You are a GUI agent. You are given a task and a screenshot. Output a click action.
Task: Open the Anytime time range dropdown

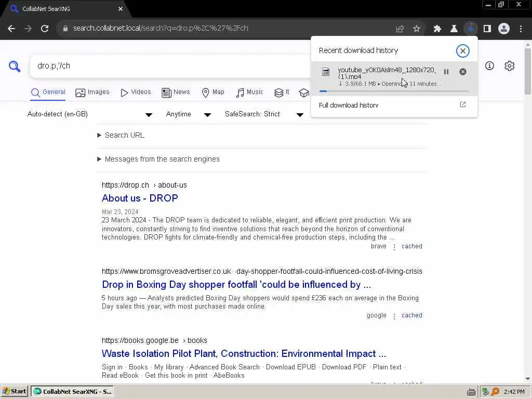tap(188, 114)
